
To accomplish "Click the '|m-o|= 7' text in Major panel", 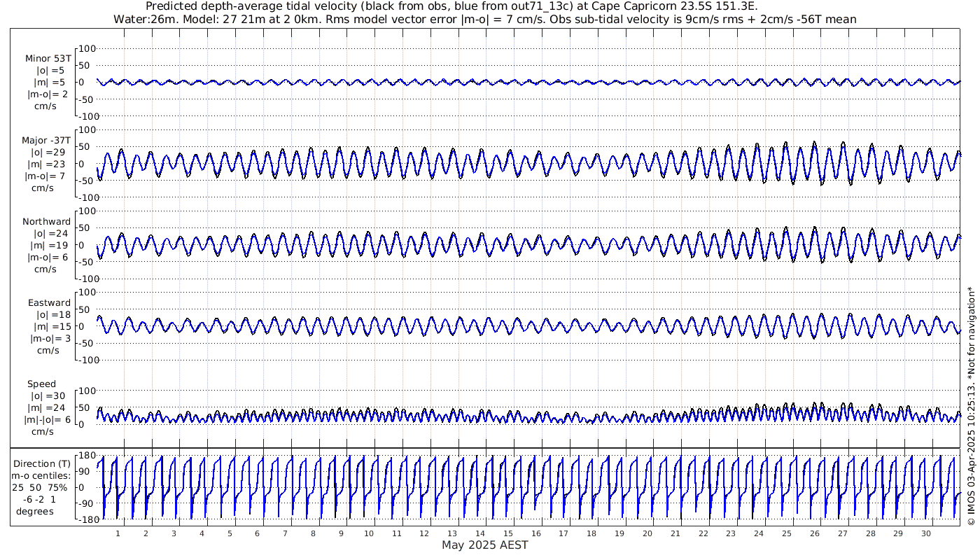I will point(46,176).
